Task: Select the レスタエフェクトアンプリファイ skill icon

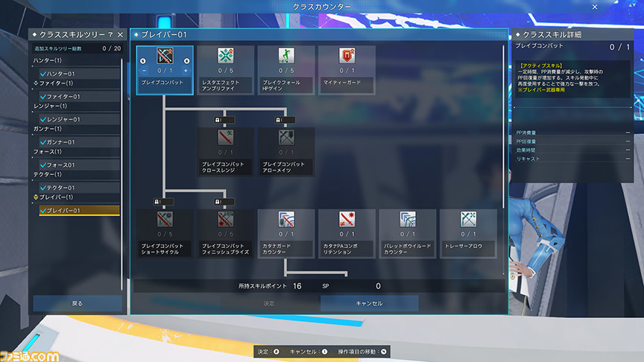Action: coord(226,56)
